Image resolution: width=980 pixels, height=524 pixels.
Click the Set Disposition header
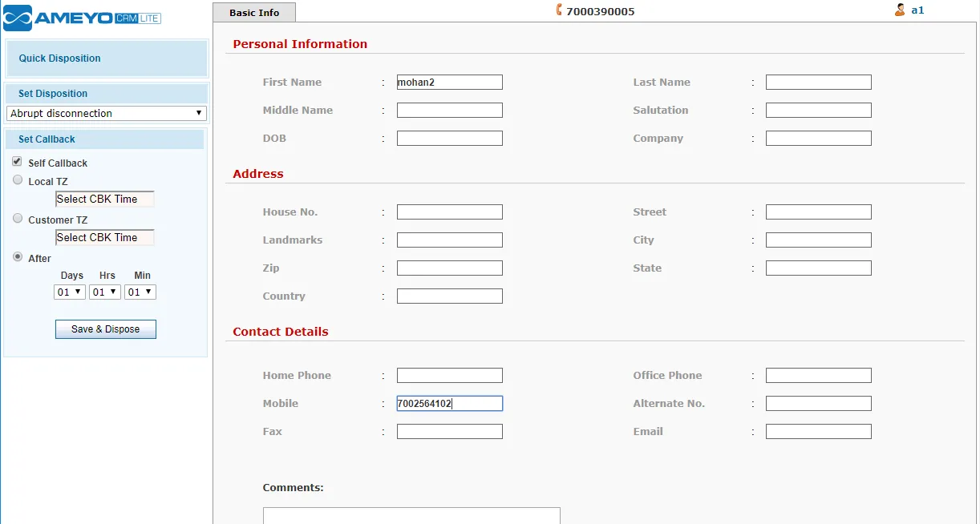107,94
